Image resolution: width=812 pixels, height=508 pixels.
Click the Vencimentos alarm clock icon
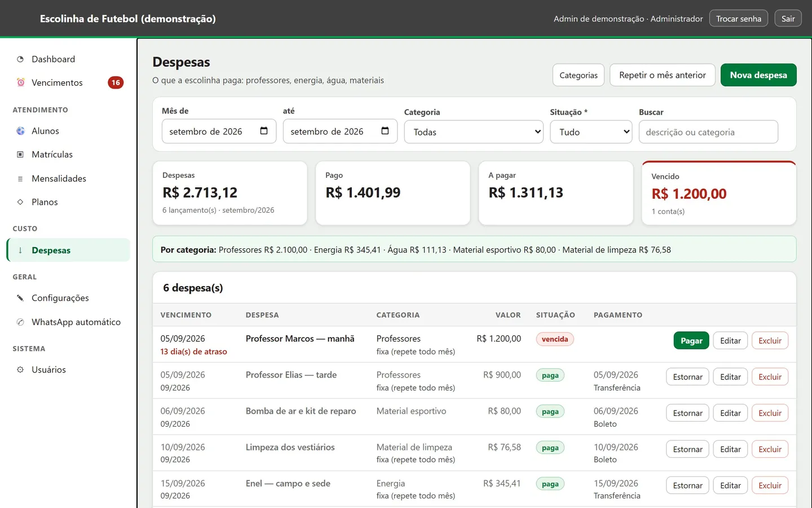pyautogui.click(x=20, y=82)
